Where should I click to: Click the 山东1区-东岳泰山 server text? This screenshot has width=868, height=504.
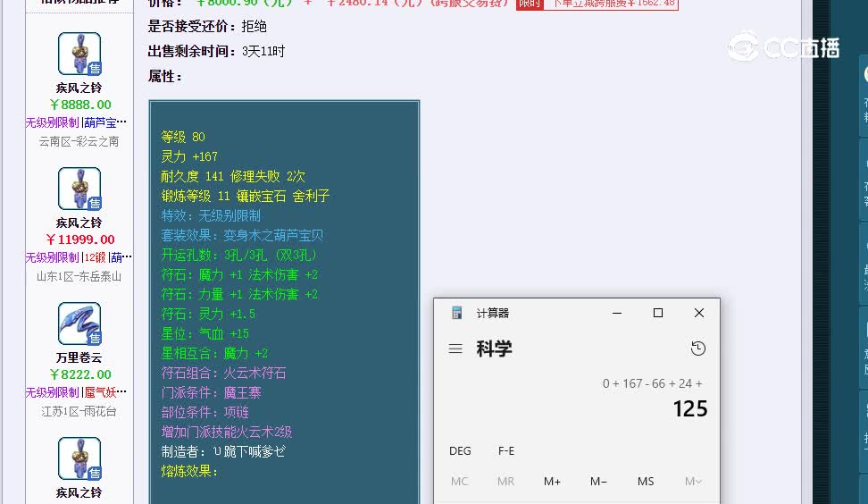(79, 276)
